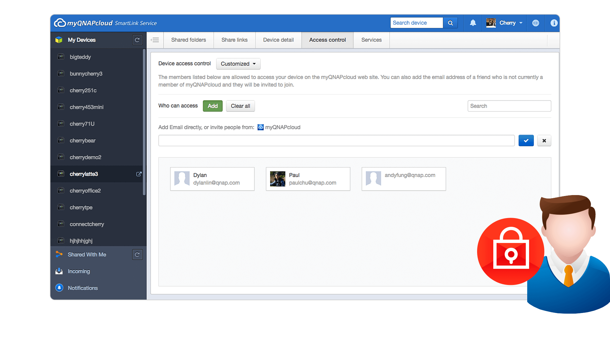Cancel email entry with the X button
Viewport: 610px width, 364px height.
pyautogui.click(x=544, y=141)
